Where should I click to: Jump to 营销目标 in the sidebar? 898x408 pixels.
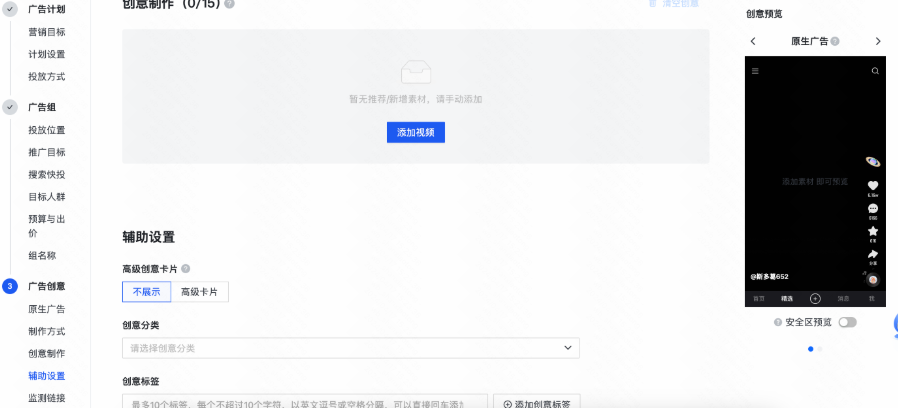(x=47, y=32)
